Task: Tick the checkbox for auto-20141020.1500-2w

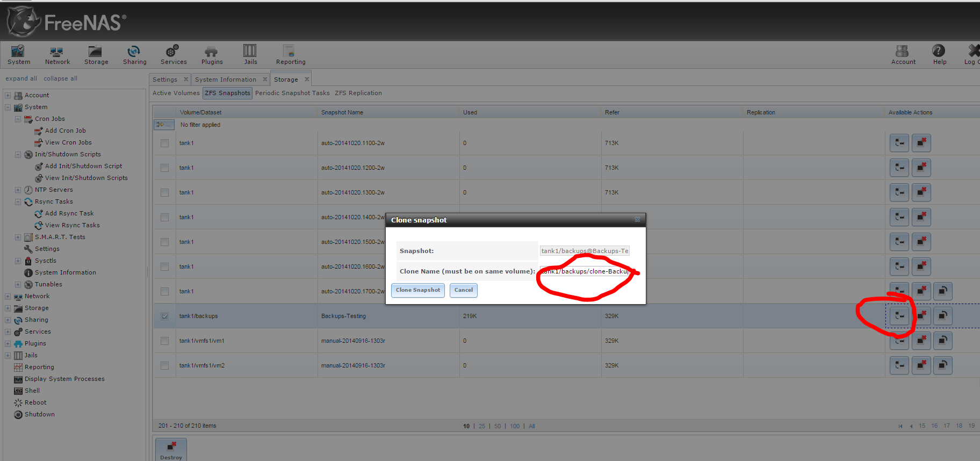Action: coord(164,242)
